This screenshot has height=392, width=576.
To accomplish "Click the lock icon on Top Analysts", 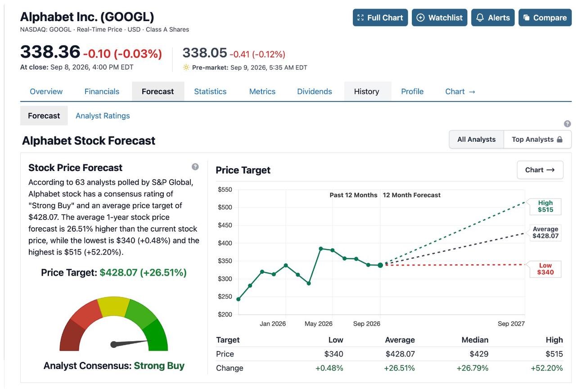I will tap(560, 140).
